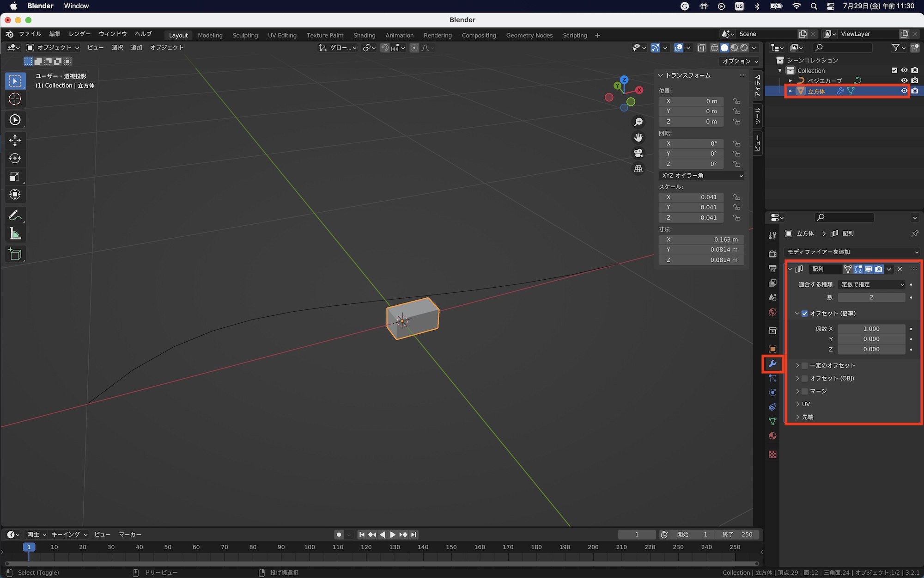
Task: Click the Add Cube tool icon
Action: 15,254
